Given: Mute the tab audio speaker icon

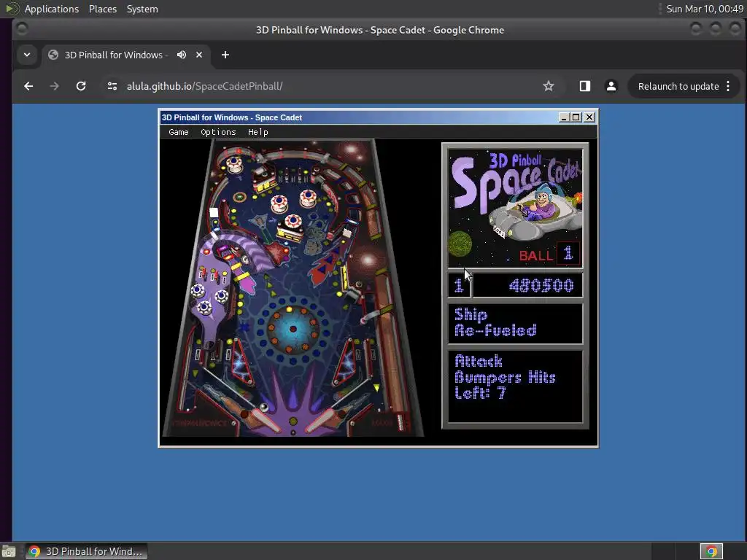Looking at the screenshot, I should (182, 55).
